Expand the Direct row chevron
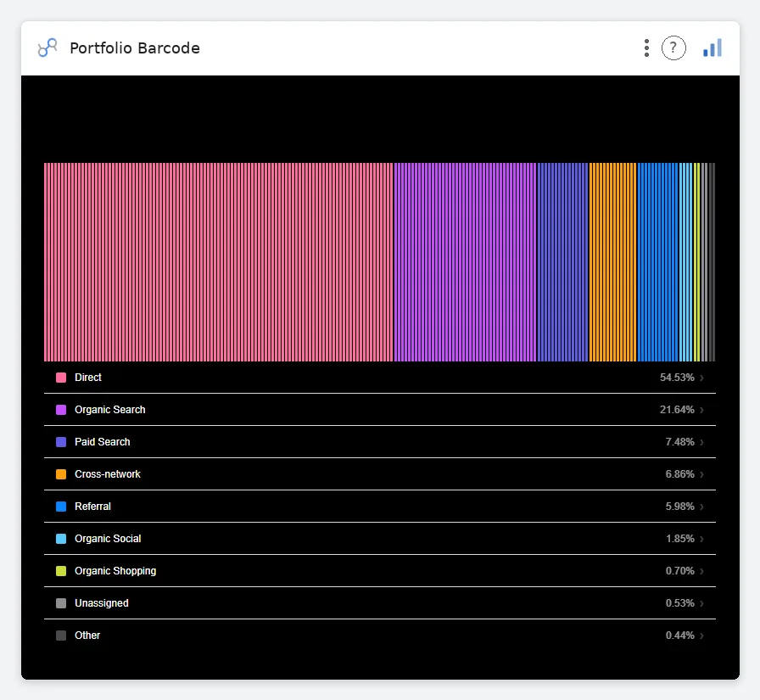The width and height of the screenshot is (760, 700). 701,378
